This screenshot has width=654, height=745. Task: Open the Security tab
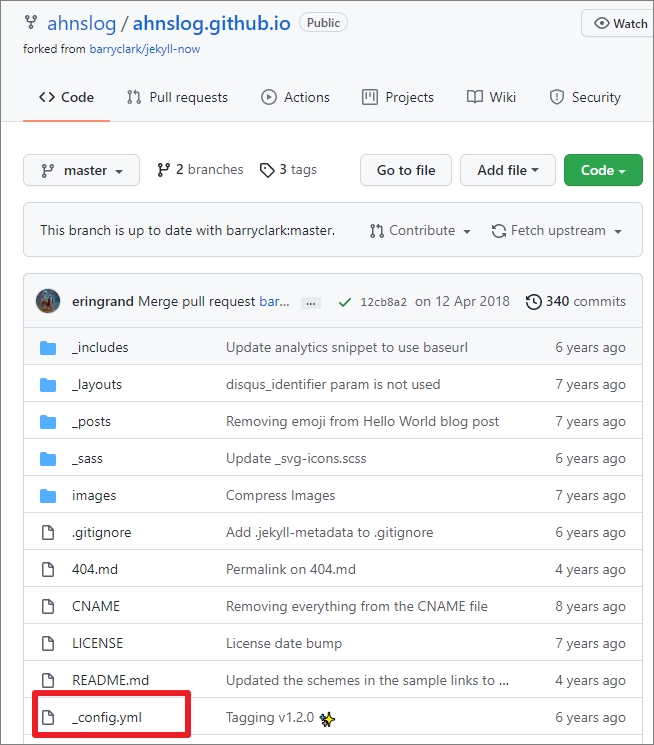(x=585, y=97)
